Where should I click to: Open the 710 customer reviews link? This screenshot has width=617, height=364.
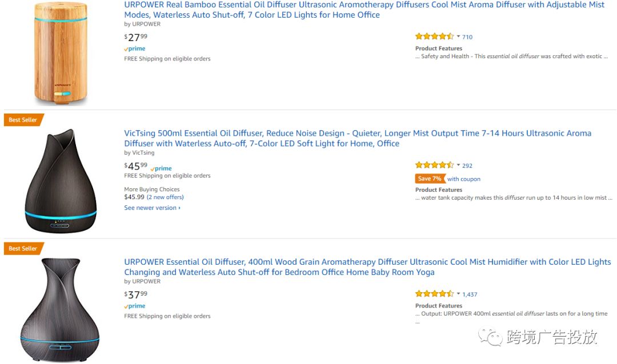[x=467, y=37]
